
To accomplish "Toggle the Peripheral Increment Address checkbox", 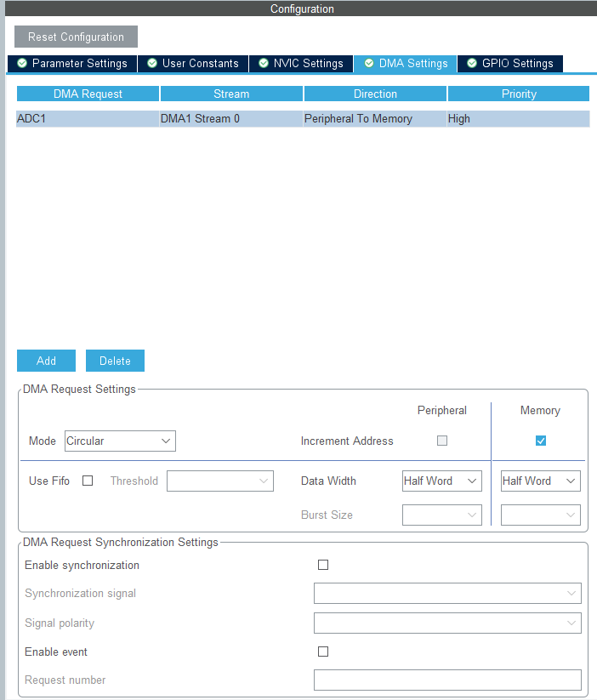I will (442, 441).
